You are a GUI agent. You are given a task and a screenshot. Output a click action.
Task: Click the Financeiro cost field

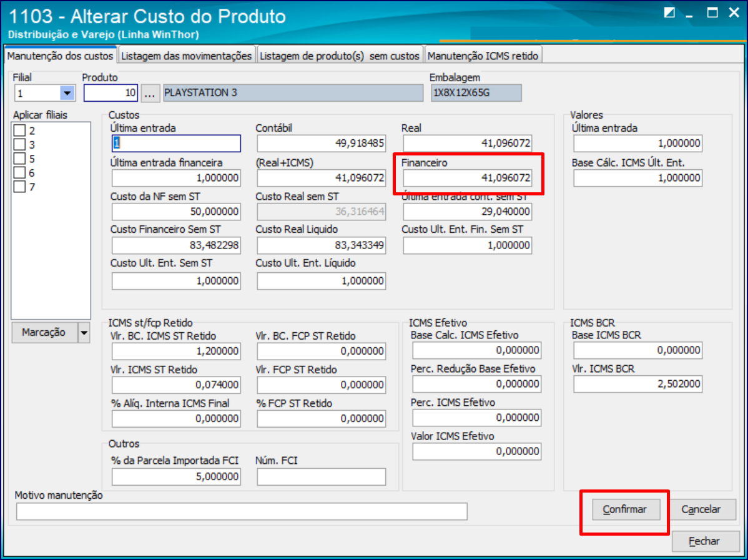click(x=468, y=178)
